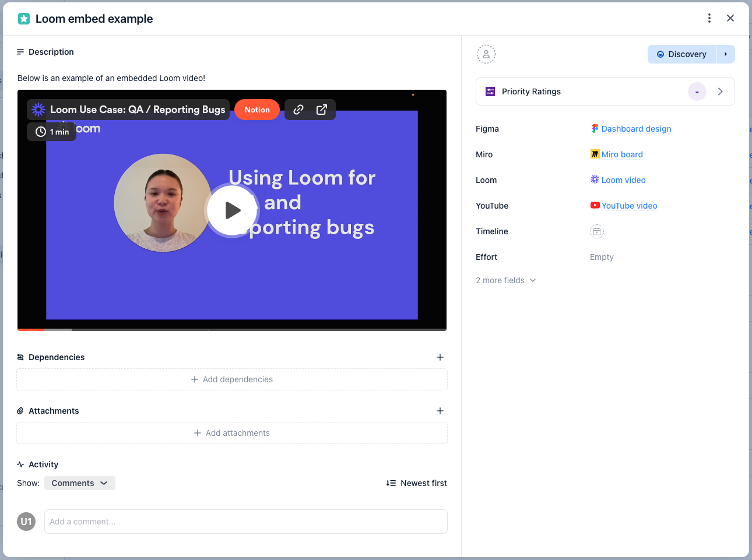This screenshot has height=560, width=752.
Task: Click the Add dependencies button
Action: (232, 379)
